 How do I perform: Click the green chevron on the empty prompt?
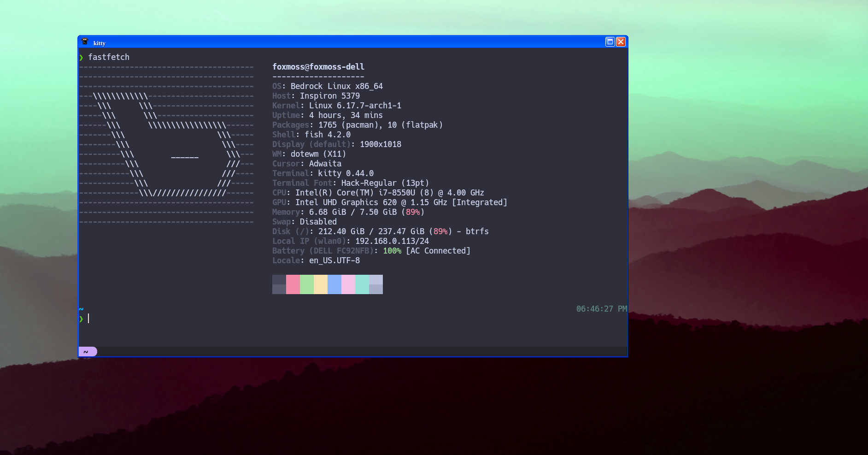pos(82,319)
